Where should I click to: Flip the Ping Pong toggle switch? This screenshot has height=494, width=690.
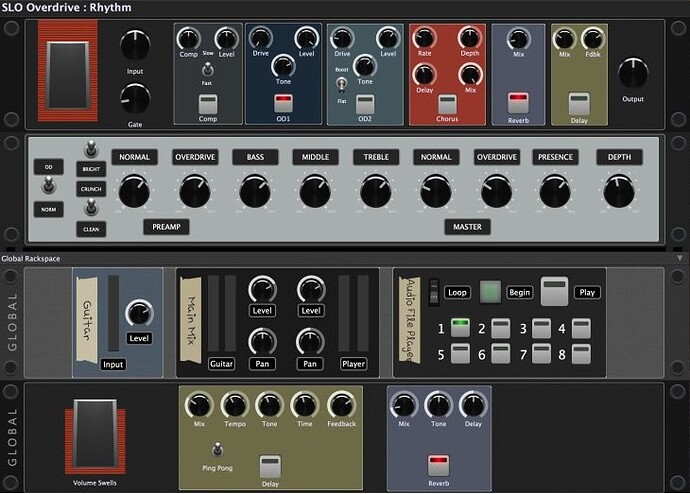(217, 450)
